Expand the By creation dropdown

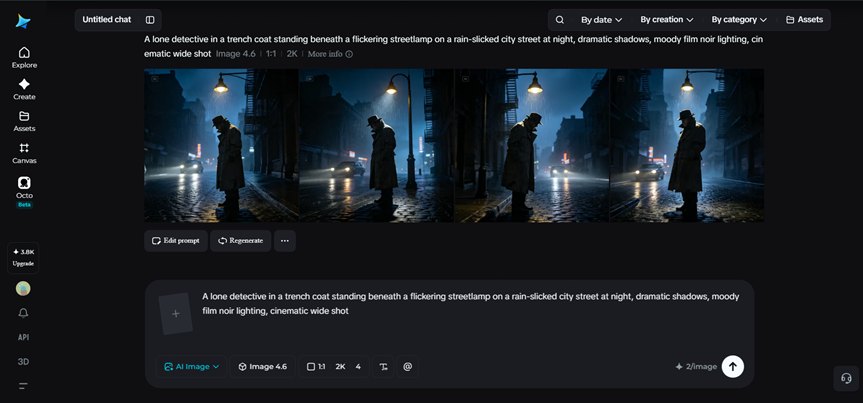coord(667,20)
